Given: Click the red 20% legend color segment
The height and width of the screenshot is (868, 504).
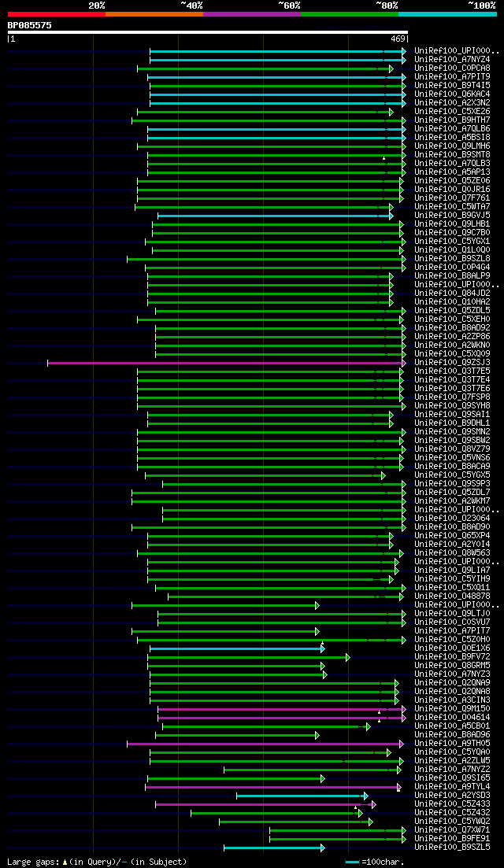Looking at the screenshot, I should (57, 14).
